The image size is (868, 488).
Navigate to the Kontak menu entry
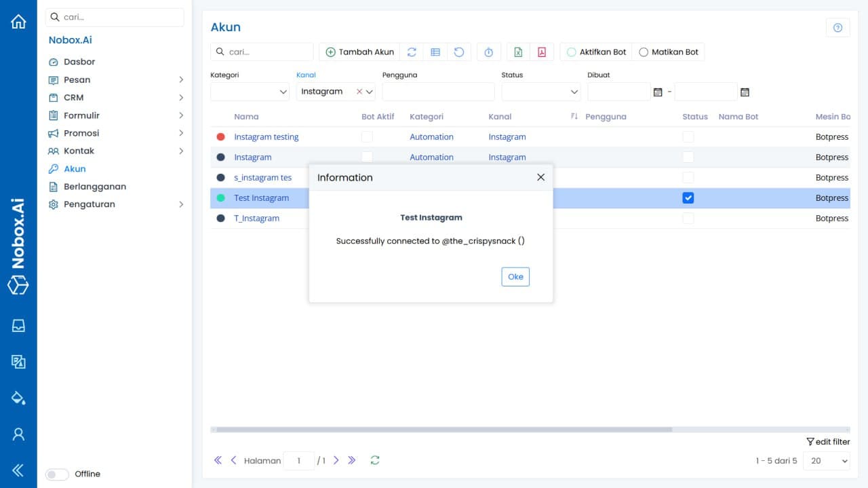(79, 151)
